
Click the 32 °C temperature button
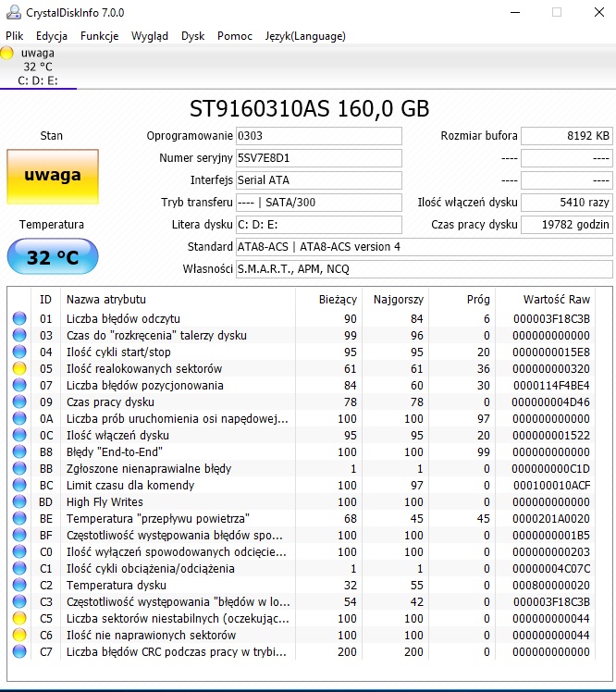point(53,257)
